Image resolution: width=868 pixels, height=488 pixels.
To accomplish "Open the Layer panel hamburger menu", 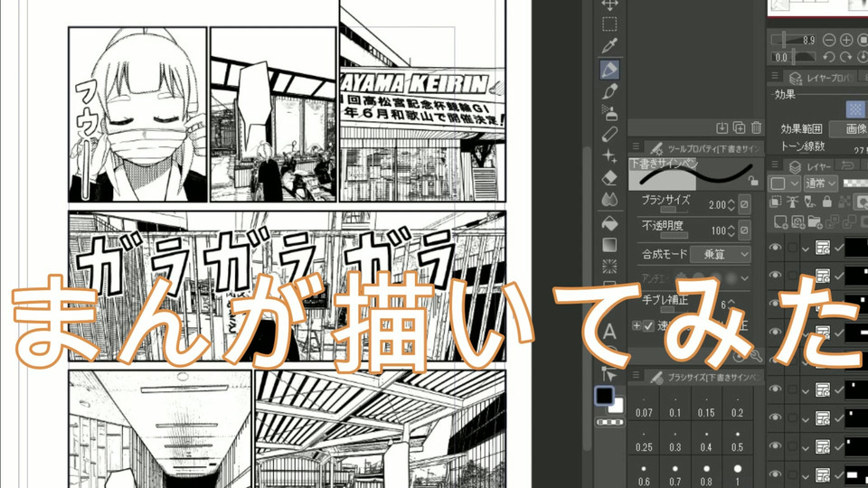I will point(775,164).
